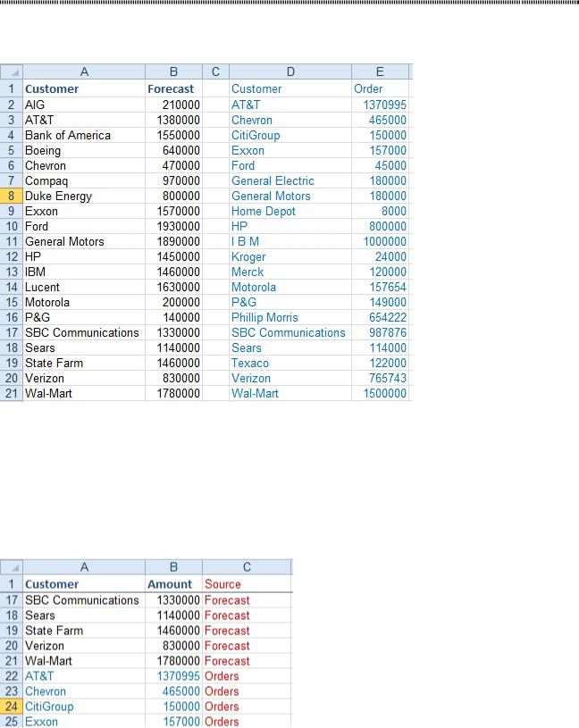579x728 pixels.
Task: Click the forecast value 210000
Action: coord(173,105)
